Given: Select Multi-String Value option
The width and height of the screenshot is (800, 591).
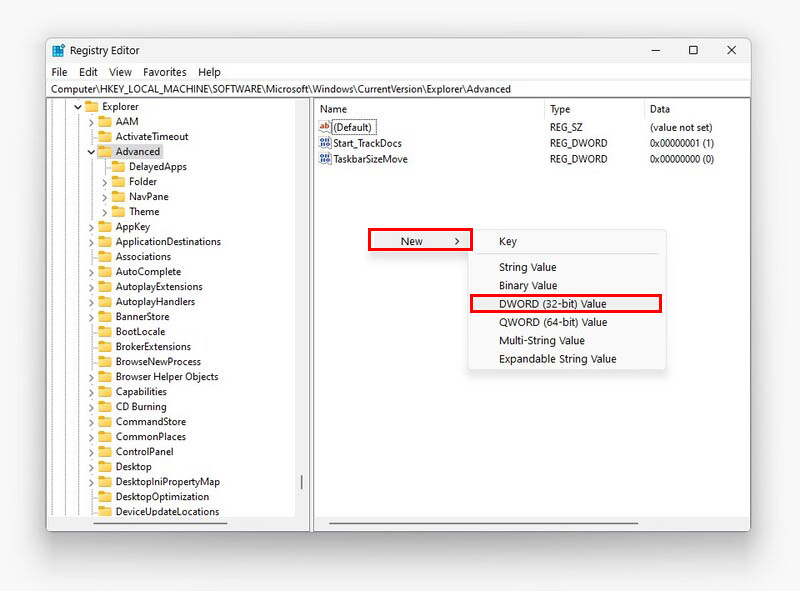Looking at the screenshot, I should point(567,340).
